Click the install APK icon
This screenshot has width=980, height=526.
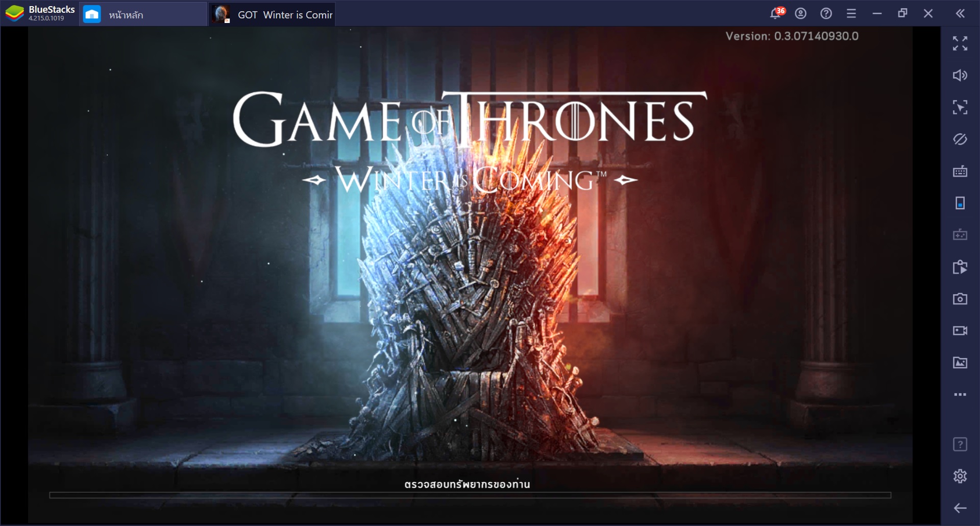coord(960,267)
